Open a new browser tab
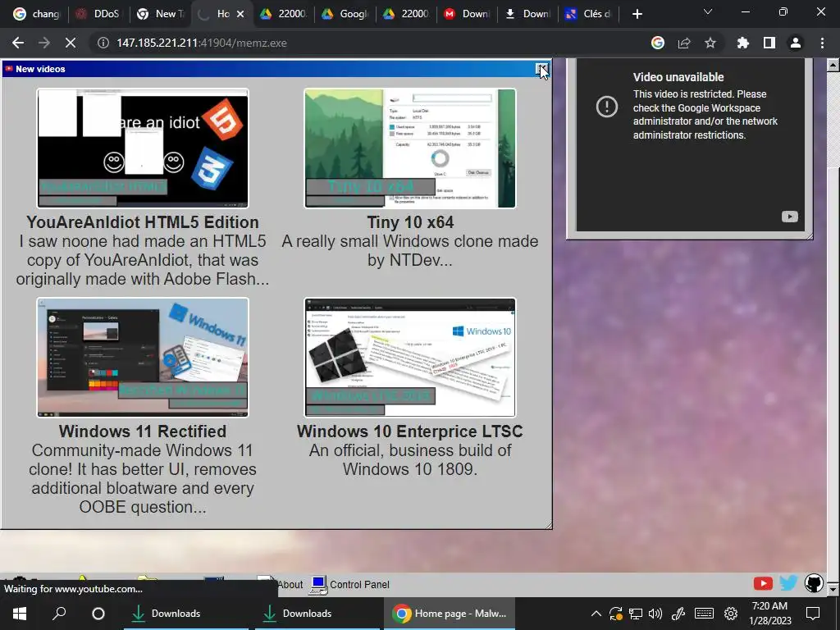Screen dimensions: 840x630 coord(637,14)
